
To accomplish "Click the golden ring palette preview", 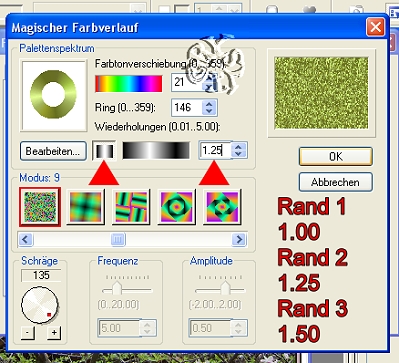I will pyautogui.click(x=54, y=94).
